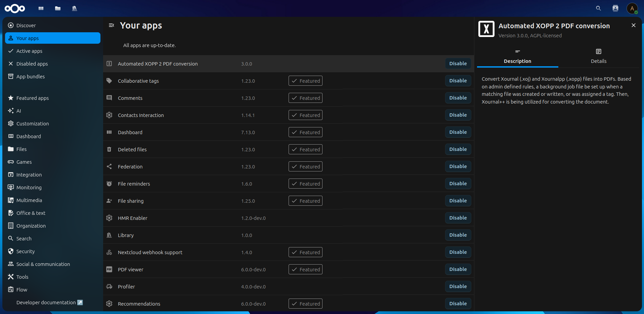The width and height of the screenshot is (644, 314).
Task: Open the Organization category
Action: (53, 226)
